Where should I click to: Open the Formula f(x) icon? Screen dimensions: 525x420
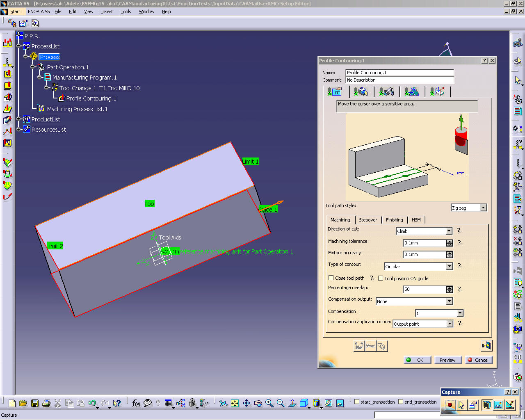tap(136, 403)
